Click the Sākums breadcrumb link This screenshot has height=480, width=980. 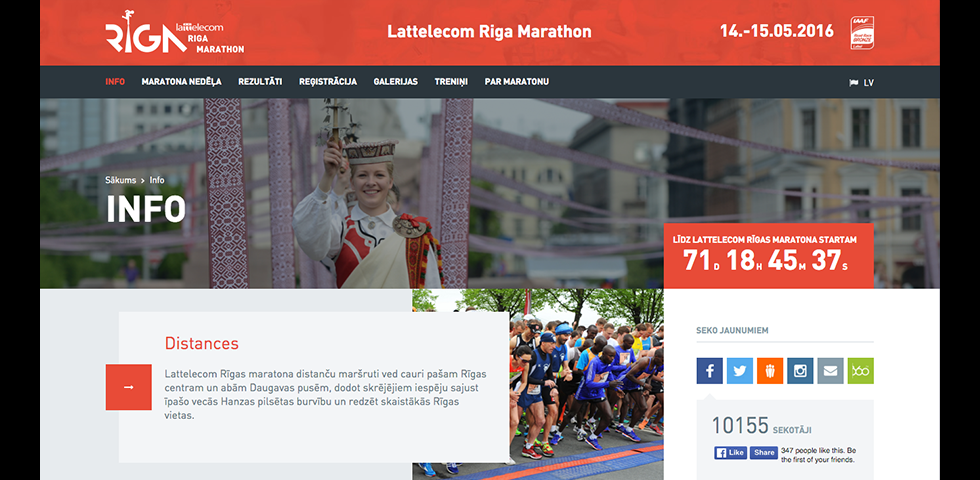click(x=121, y=180)
